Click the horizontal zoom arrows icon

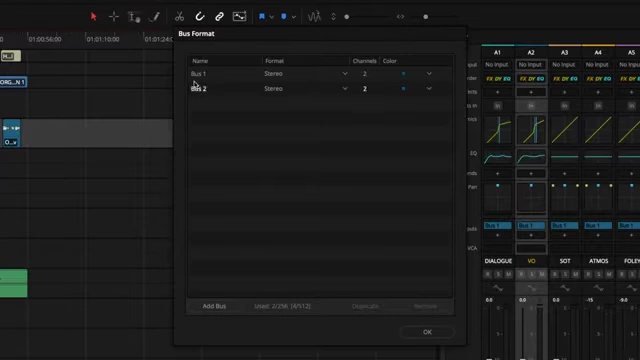[400, 17]
